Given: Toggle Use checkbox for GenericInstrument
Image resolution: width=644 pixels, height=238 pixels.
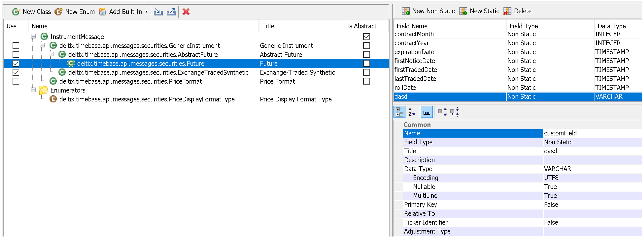Looking at the screenshot, I should (16, 46).
